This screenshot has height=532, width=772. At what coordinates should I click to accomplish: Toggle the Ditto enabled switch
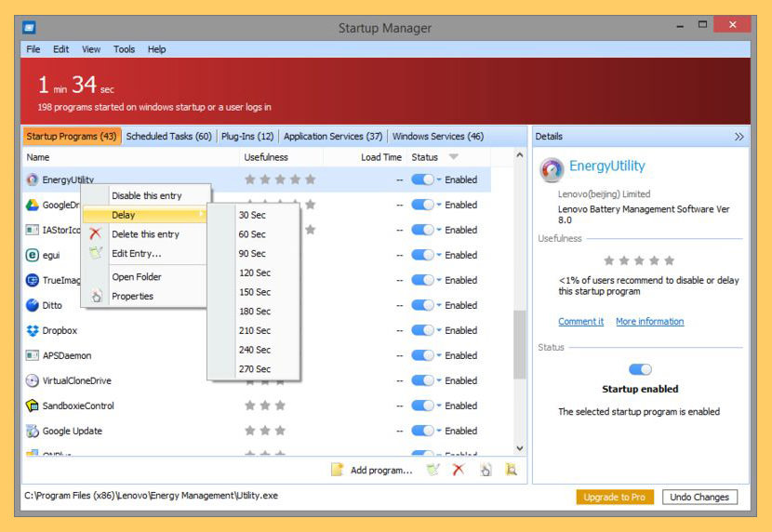tap(422, 305)
